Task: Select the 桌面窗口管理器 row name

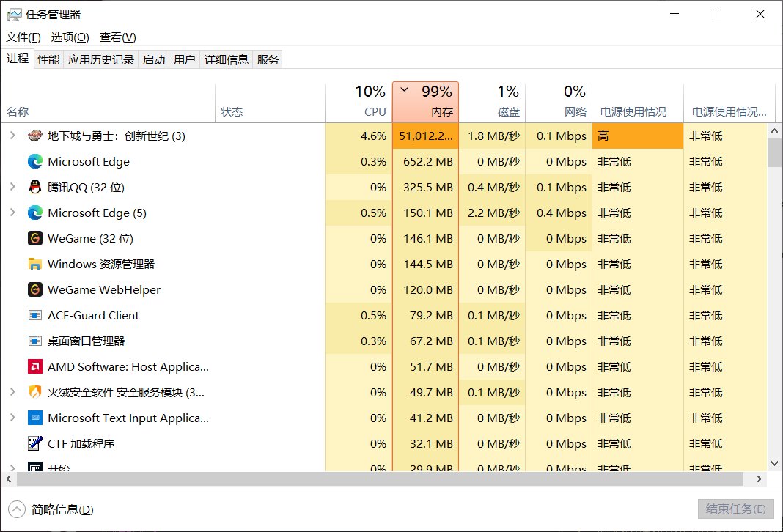Action: click(x=86, y=341)
